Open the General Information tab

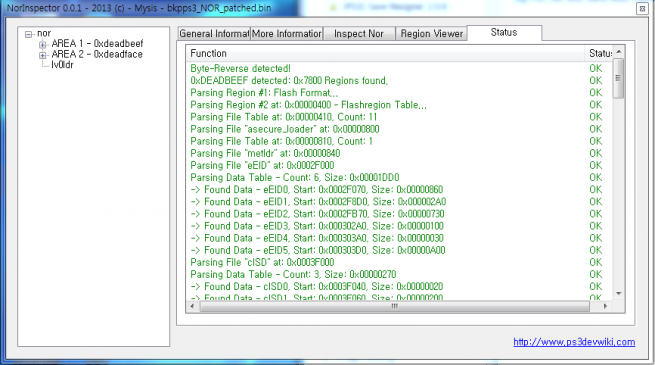pos(214,34)
